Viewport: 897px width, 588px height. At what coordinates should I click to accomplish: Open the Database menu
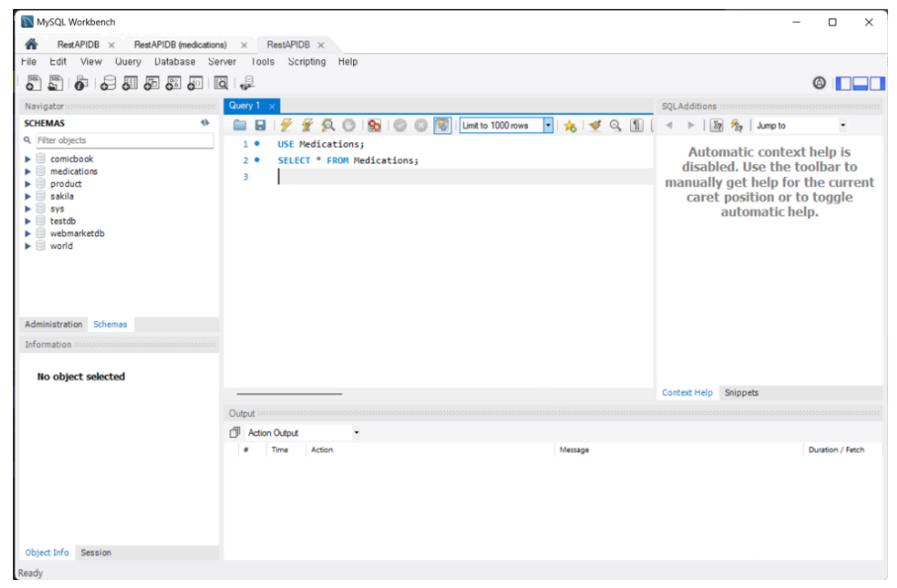pyautogui.click(x=174, y=61)
